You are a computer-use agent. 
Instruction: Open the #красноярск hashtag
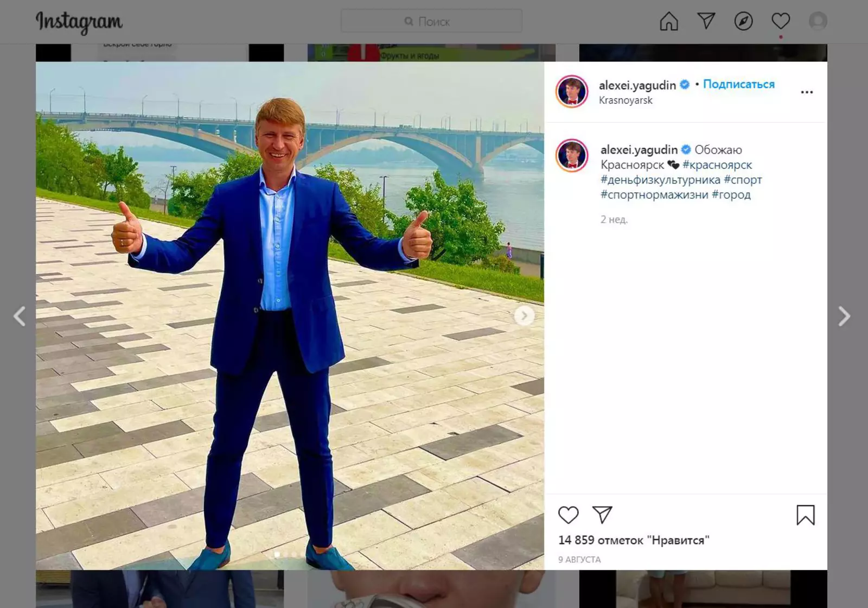(717, 165)
